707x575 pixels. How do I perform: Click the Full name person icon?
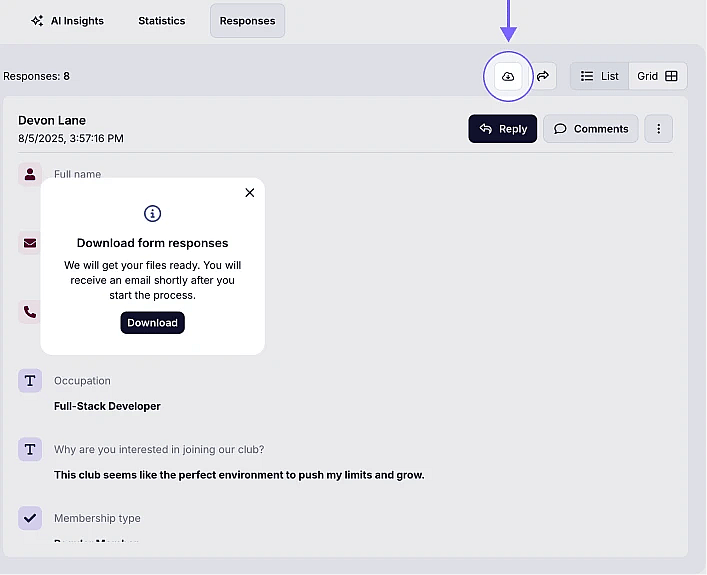click(x=30, y=174)
